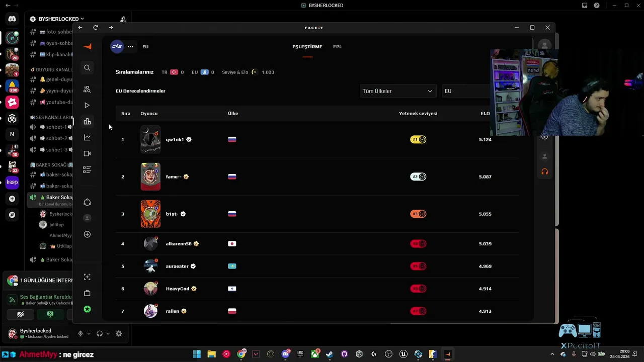Viewport: 644px width, 362px height.
Task: Open b1st- player profile
Action: (x=172, y=214)
